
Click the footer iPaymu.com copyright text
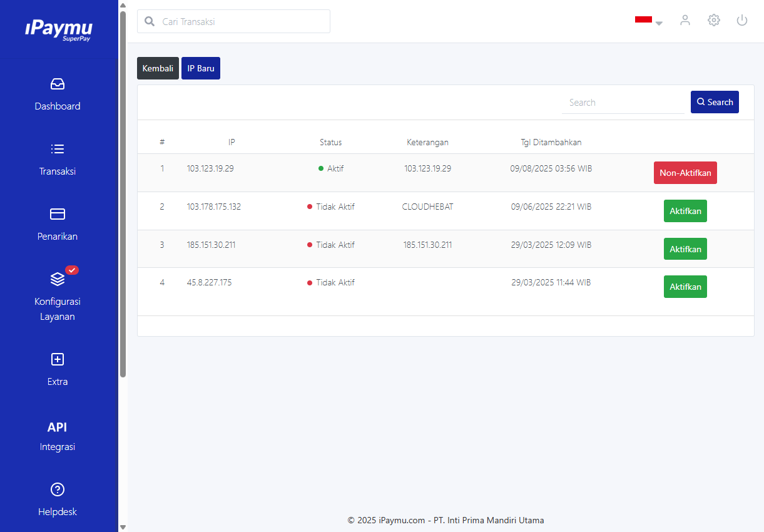[446, 520]
